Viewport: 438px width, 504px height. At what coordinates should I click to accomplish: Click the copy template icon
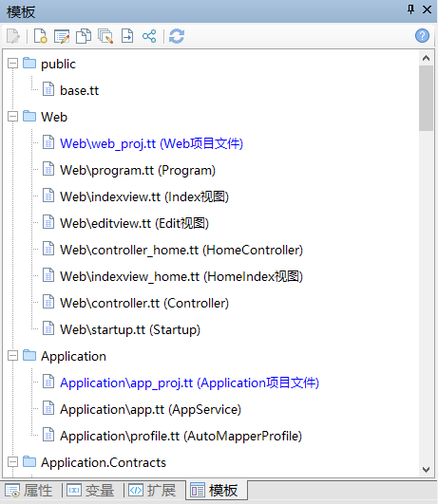point(84,36)
